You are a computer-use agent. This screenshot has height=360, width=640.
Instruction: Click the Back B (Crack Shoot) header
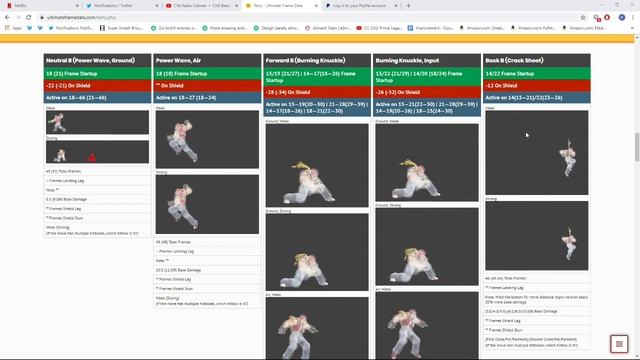click(537, 60)
